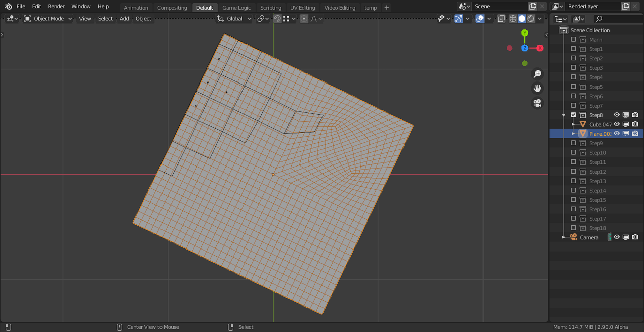644x332 pixels.
Task: Switch to the UV Editing workspace tab
Action: coord(302,8)
